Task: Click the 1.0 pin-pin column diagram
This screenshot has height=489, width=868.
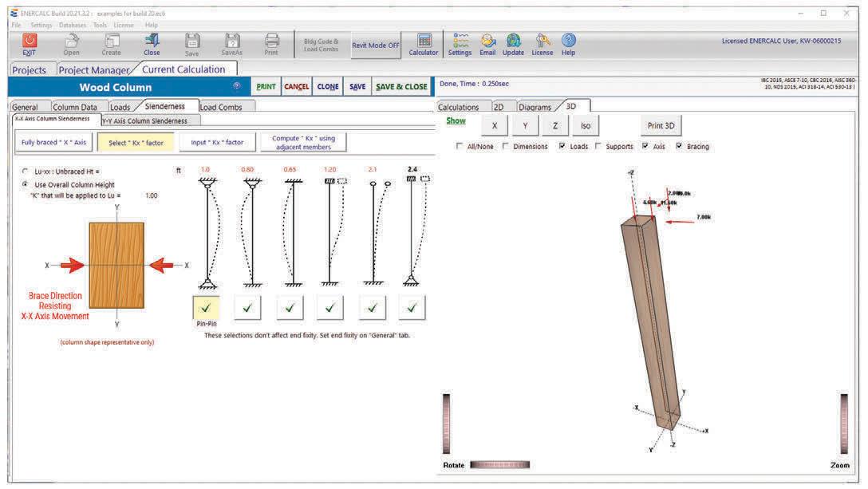Action: point(208,233)
